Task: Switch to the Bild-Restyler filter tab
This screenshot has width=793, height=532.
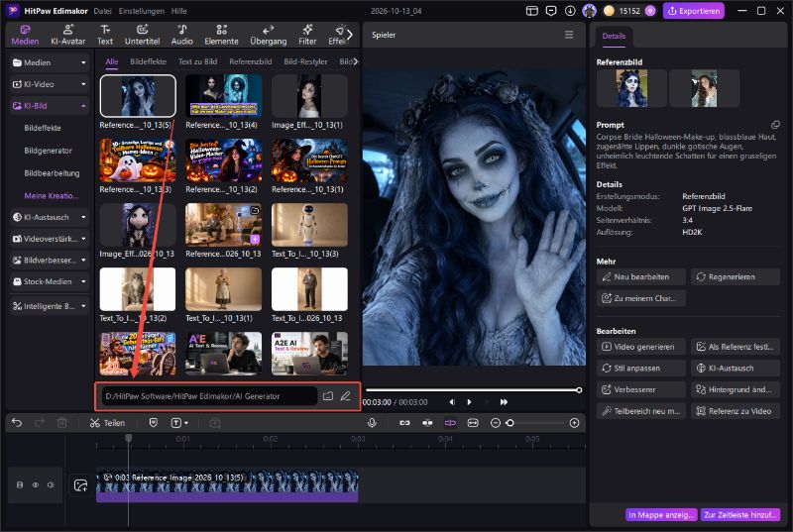Action: (x=305, y=61)
